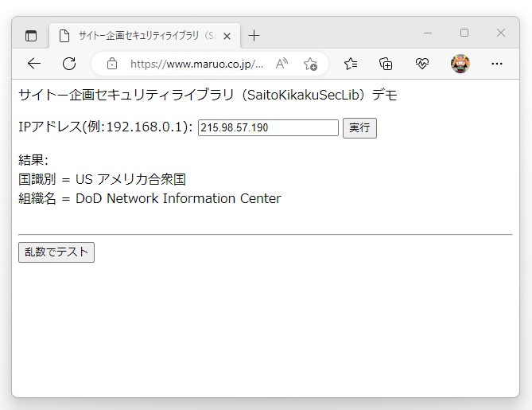
Task: Open a new tab with plus button
Action: [254, 36]
